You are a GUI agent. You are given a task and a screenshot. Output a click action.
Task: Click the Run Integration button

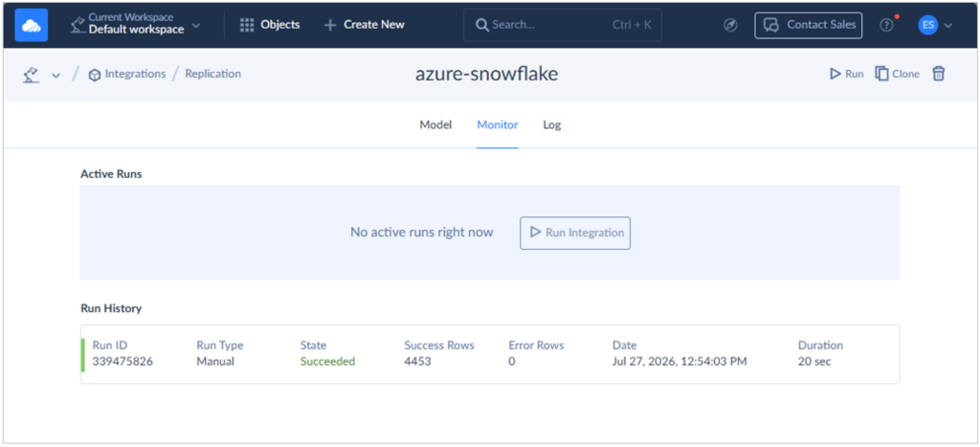click(575, 233)
